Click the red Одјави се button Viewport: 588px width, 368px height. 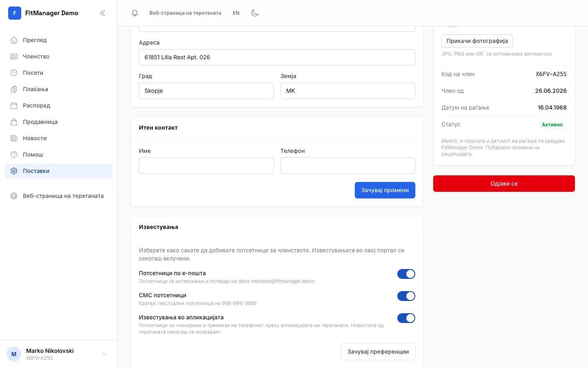click(504, 184)
